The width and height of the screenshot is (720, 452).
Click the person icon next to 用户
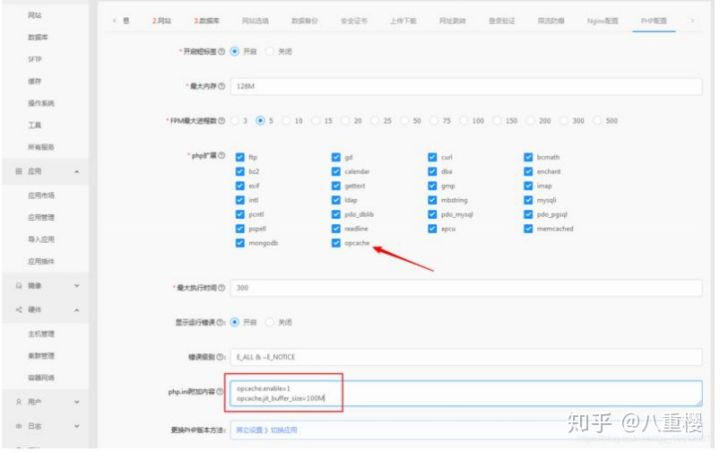point(19,402)
